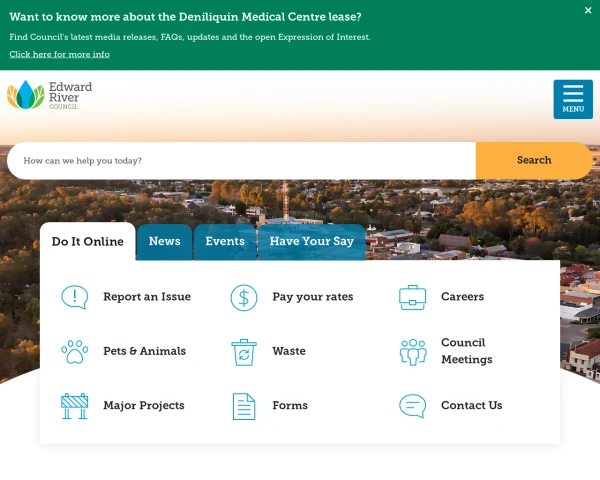Open the Pay your rates text link

pos(313,297)
